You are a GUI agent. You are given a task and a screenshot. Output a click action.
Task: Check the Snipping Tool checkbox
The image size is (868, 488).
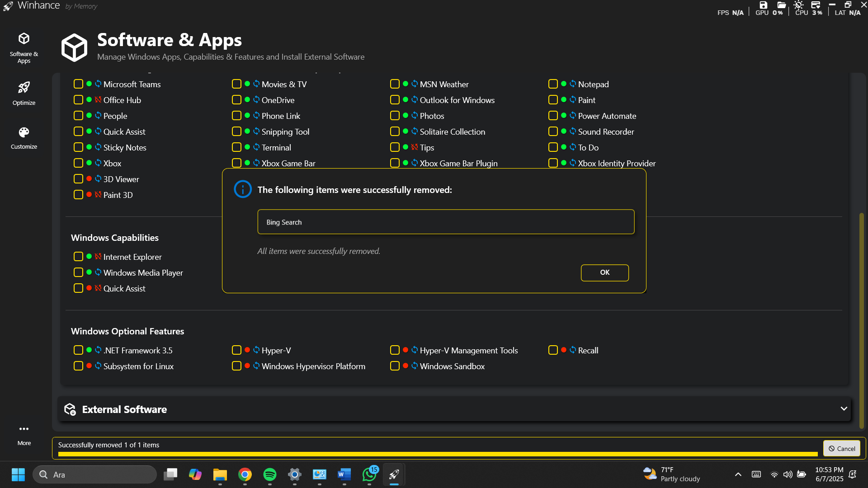point(236,131)
